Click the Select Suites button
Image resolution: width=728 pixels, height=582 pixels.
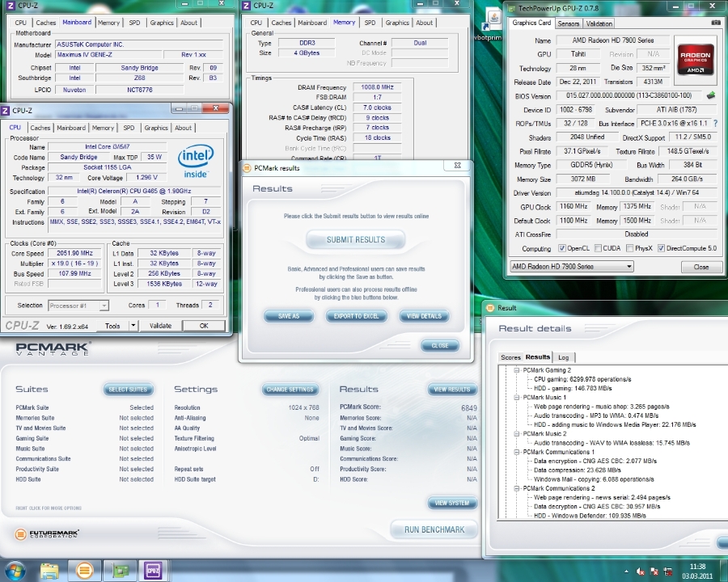(128, 390)
